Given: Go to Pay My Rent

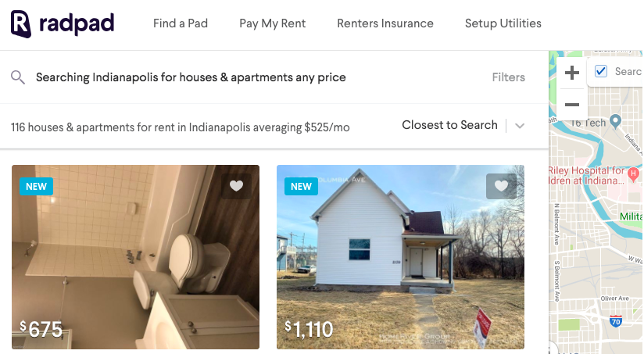Looking at the screenshot, I should point(272,23).
